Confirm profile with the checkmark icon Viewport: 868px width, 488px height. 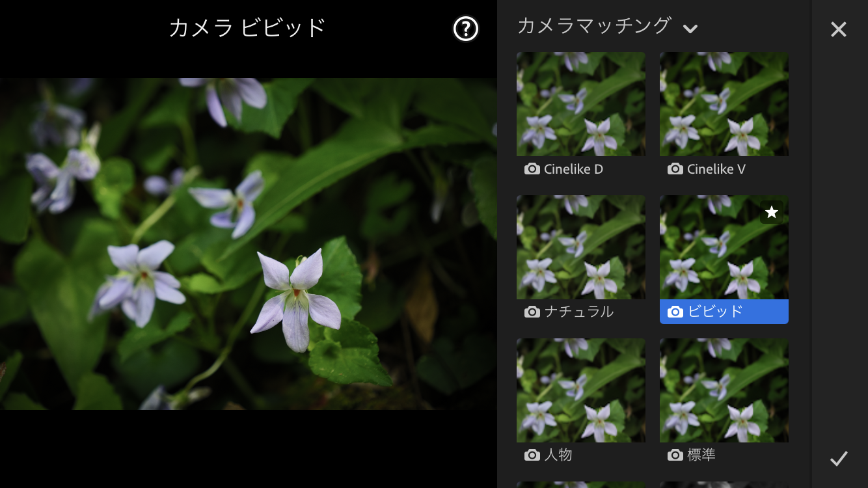coord(839,459)
